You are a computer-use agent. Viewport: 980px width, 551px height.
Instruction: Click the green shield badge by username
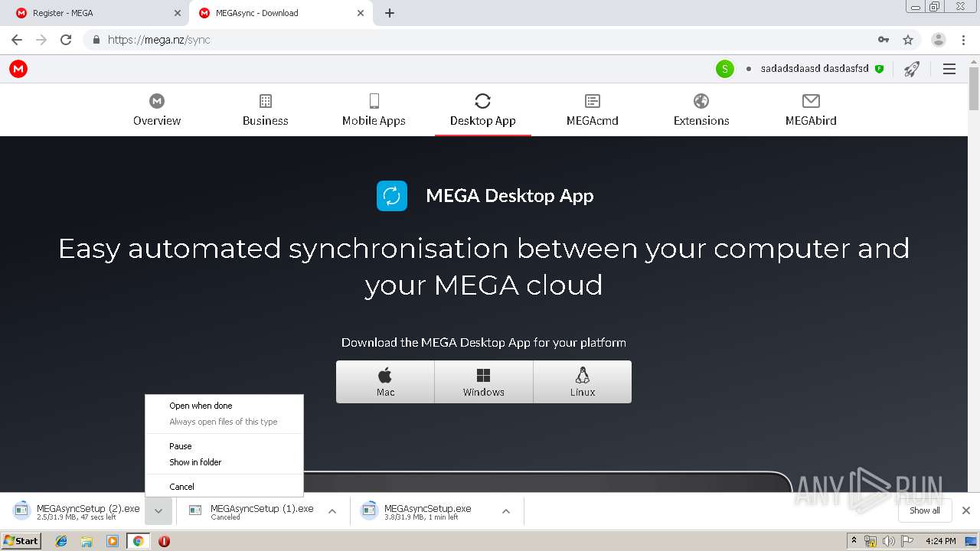(x=879, y=69)
